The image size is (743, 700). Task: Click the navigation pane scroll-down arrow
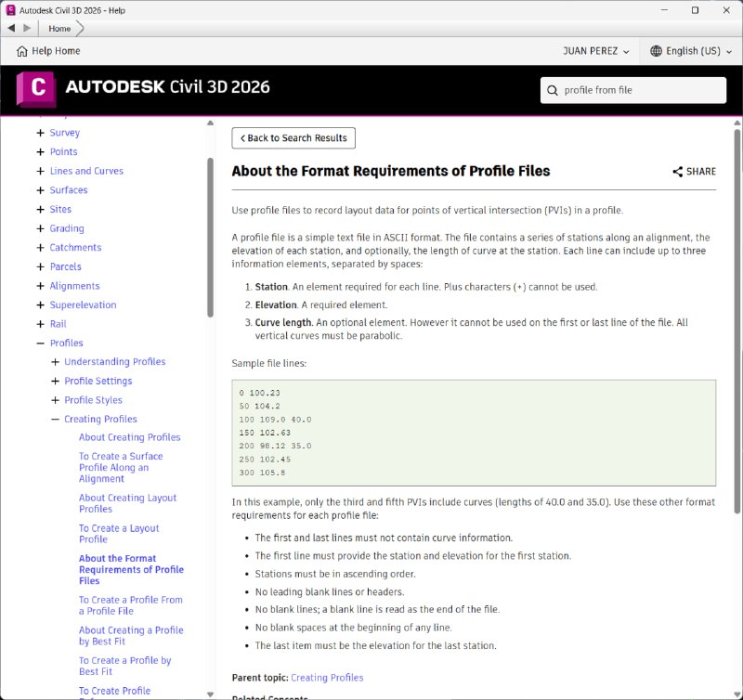(x=211, y=694)
